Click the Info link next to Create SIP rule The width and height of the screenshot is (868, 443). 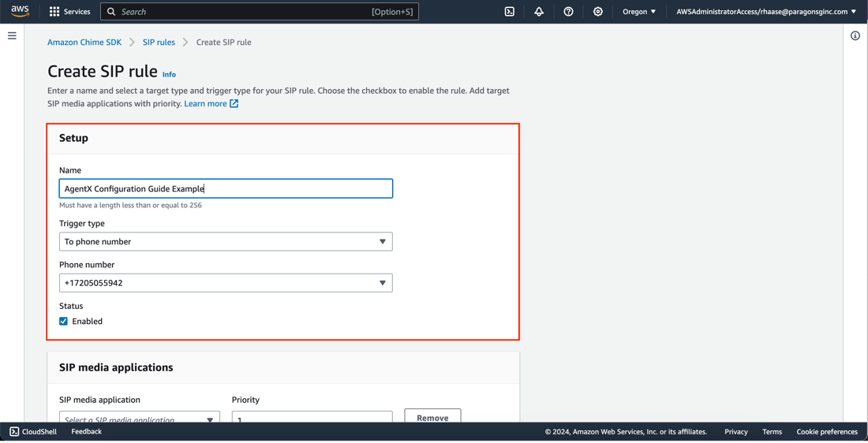169,74
